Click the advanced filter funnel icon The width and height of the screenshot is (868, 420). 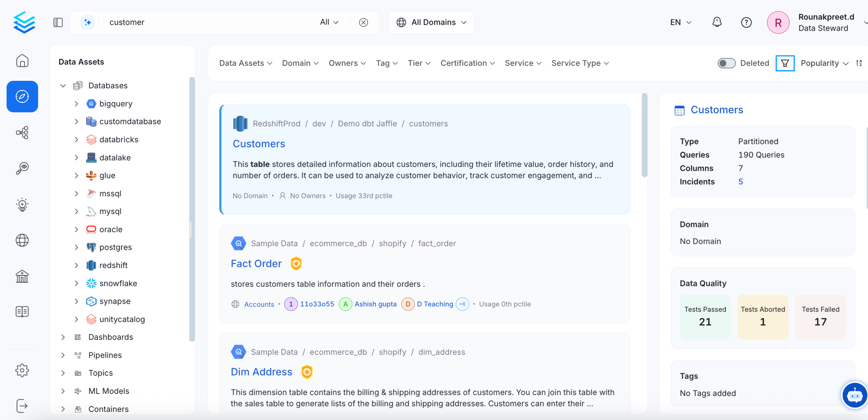pyautogui.click(x=785, y=63)
